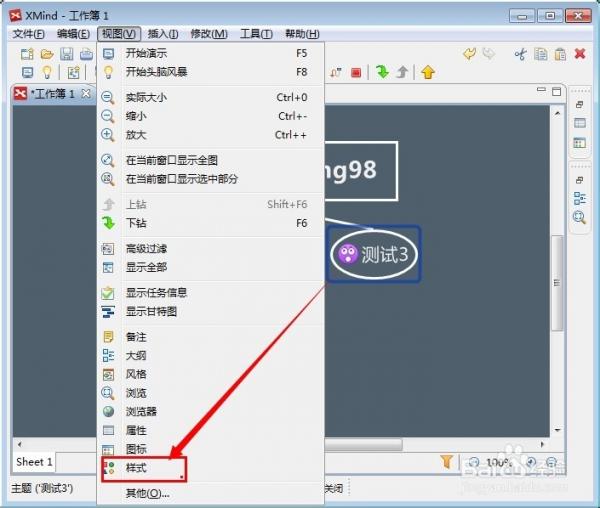Click the red stop square icon
600x508 pixels.
click(356, 72)
